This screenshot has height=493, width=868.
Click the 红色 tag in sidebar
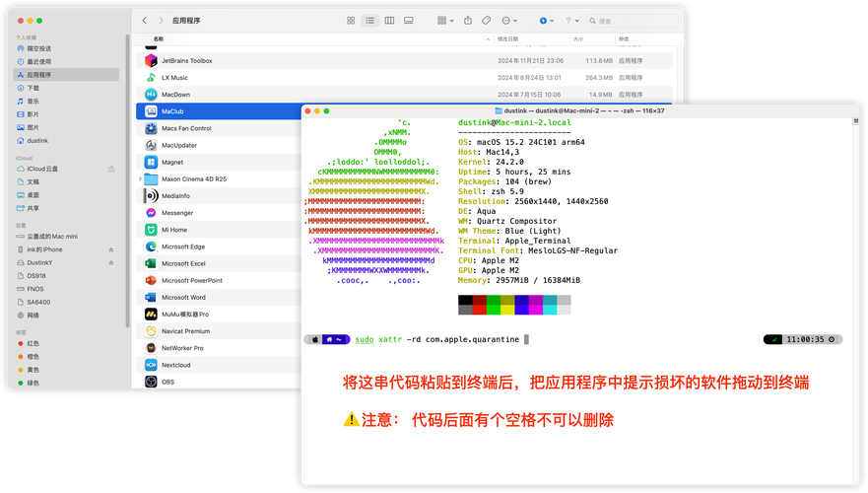point(33,343)
